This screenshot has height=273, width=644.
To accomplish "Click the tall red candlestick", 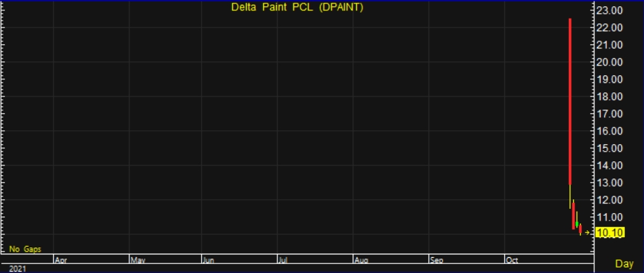I will click(x=570, y=101).
